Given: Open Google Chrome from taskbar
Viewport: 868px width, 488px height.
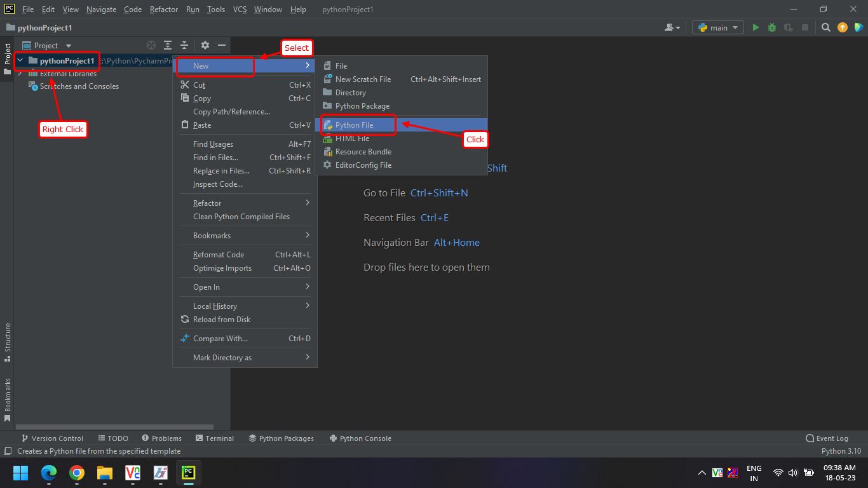Looking at the screenshot, I should click(77, 473).
